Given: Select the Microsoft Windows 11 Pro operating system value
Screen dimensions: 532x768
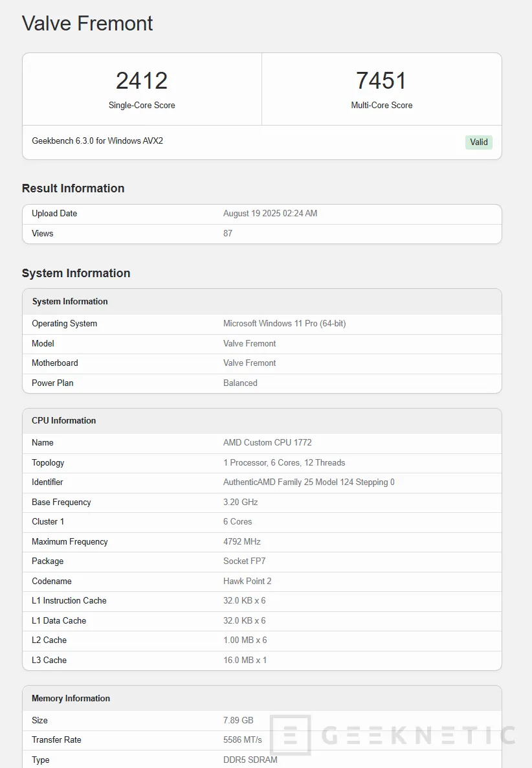Looking at the screenshot, I should [x=284, y=324].
